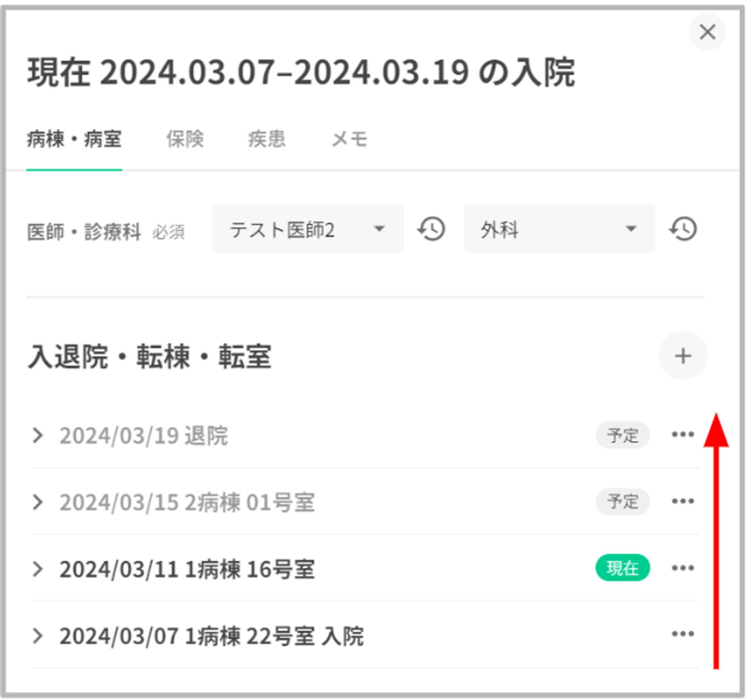The width and height of the screenshot is (749, 700).
Task: Click the history icon next to テスト医師2
Action: (x=431, y=229)
